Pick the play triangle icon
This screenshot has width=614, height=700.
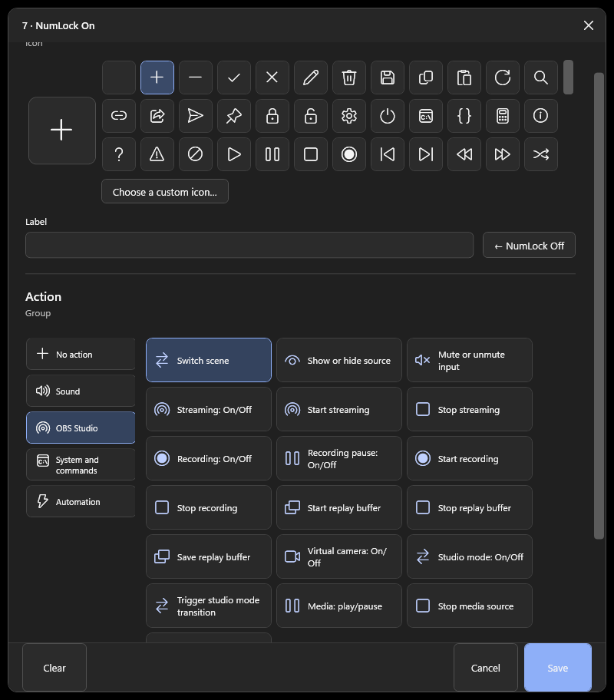pyautogui.click(x=234, y=154)
